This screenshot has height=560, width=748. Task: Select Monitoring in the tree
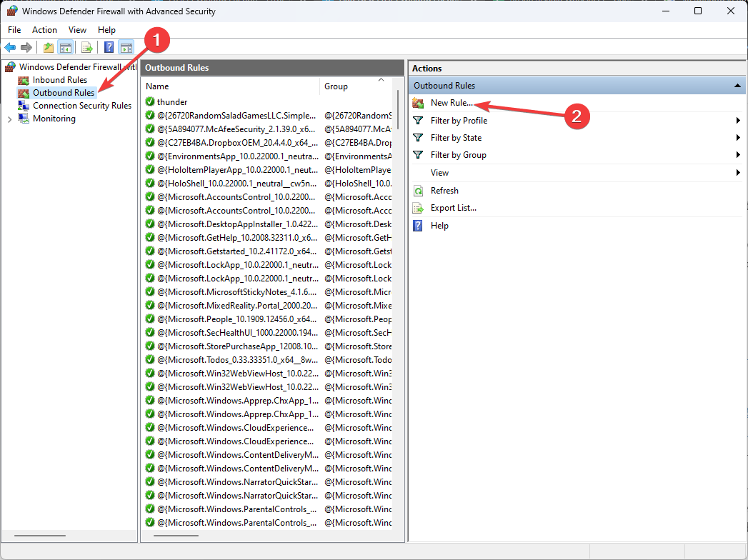pyautogui.click(x=54, y=119)
